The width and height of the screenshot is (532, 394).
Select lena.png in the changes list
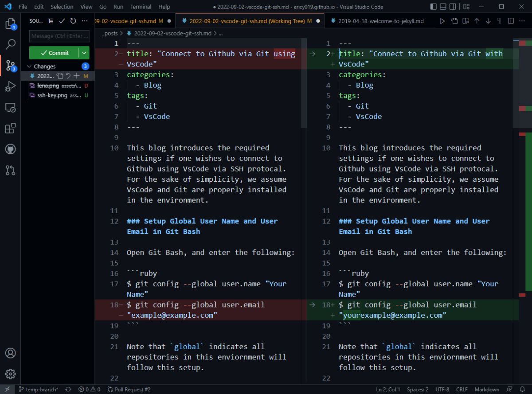[58, 86]
